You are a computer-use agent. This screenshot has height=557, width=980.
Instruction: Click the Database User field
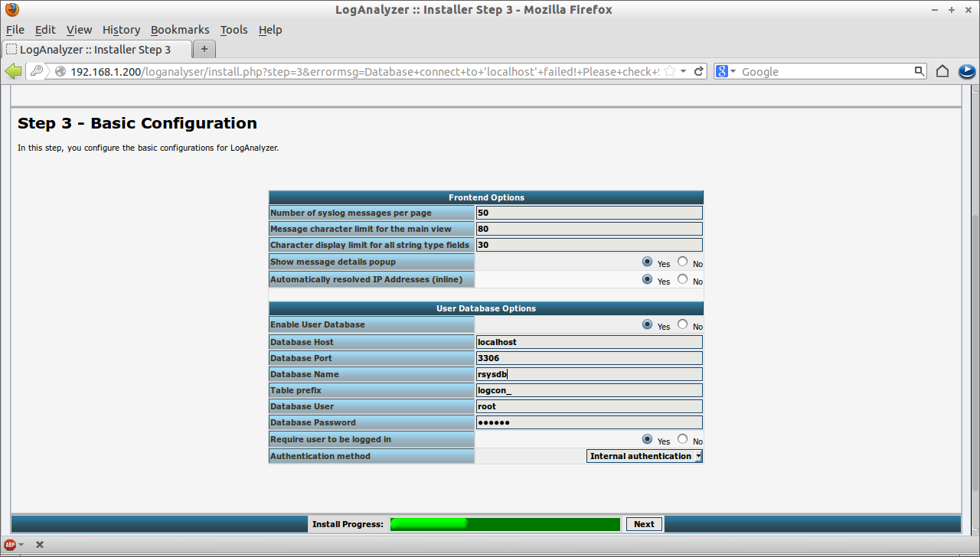pos(589,406)
